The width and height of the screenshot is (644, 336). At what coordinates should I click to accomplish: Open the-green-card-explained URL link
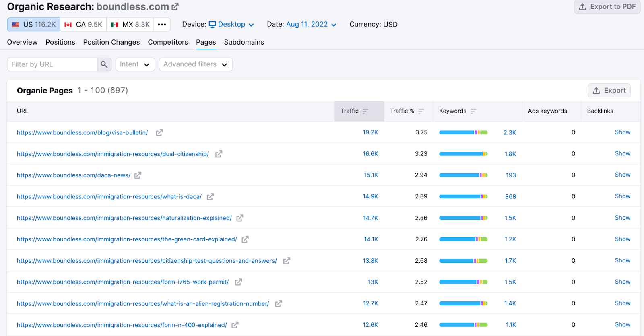[x=127, y=239]
